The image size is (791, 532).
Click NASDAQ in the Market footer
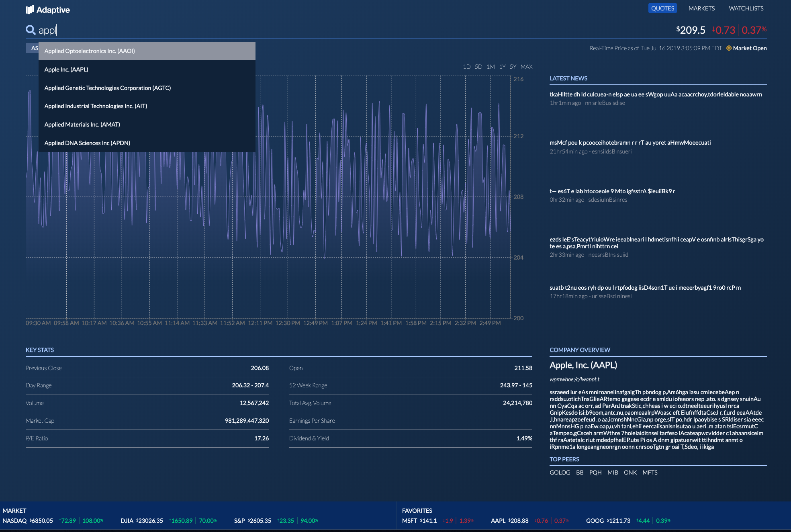[14, 521]
